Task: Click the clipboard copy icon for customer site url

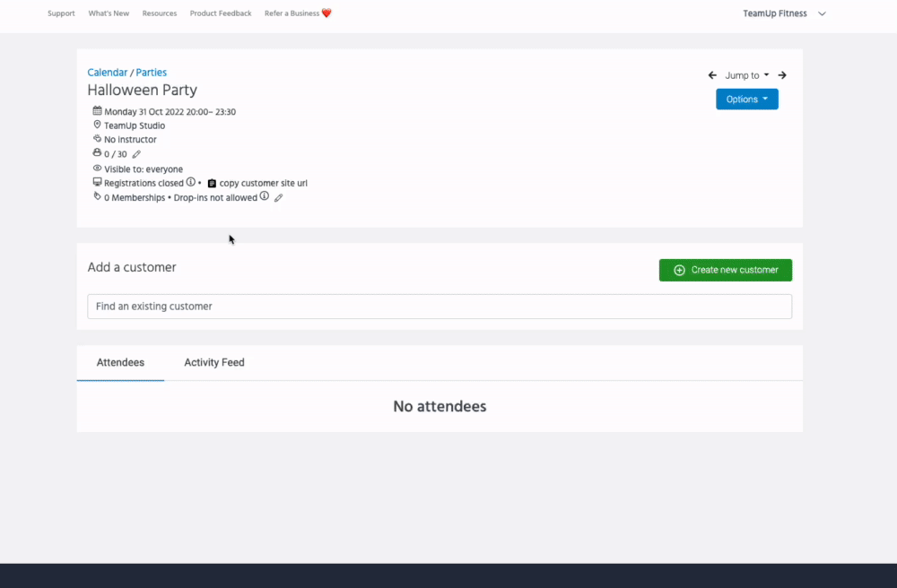Action: point(212,183)
